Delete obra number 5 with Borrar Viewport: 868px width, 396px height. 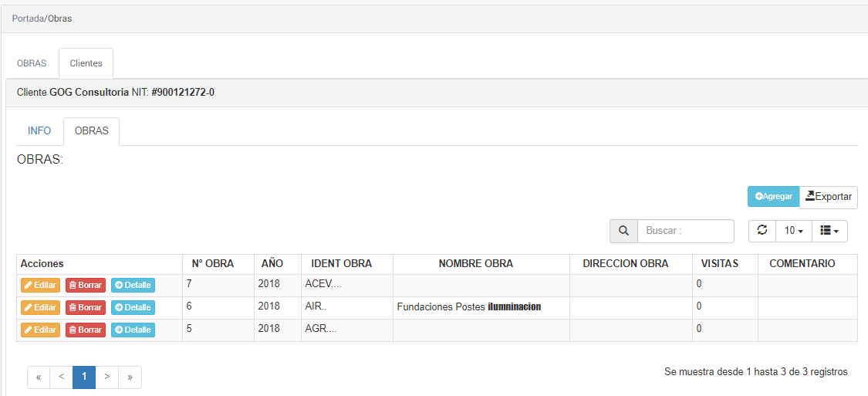(86, 330)
